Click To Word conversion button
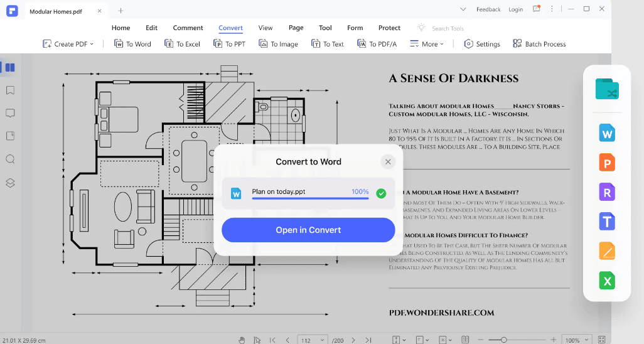The image size is (644, 344). click(132, 44)
